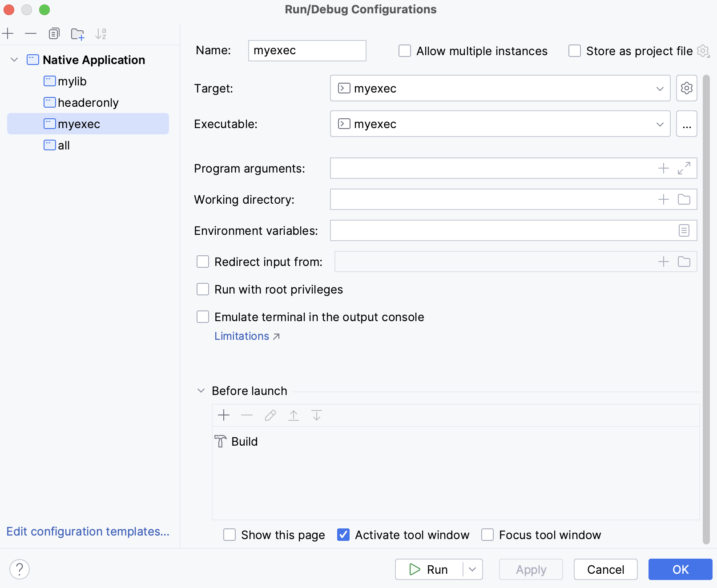Enable Allow multiple instances

404,51
